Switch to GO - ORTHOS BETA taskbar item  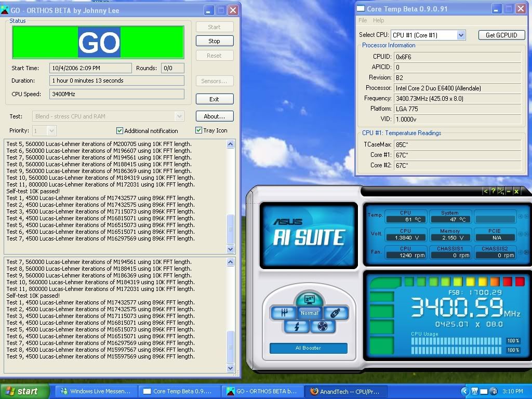pos(262,391)
